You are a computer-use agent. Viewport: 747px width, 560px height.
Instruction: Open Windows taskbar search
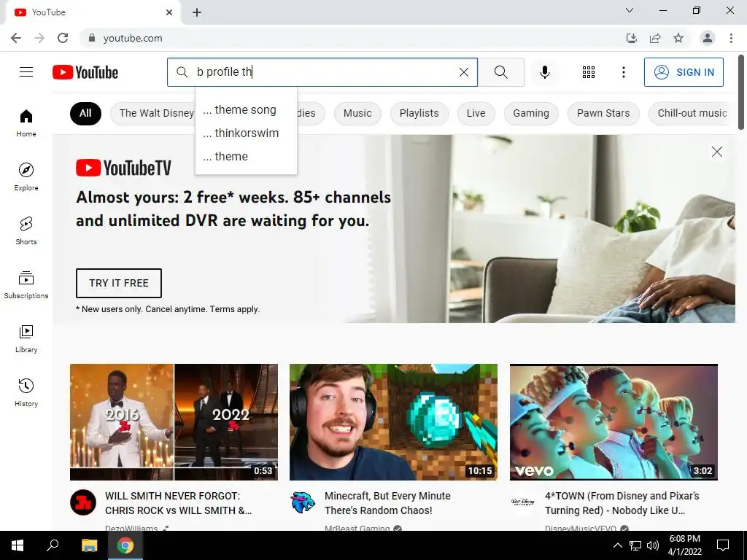pos(53,545)
